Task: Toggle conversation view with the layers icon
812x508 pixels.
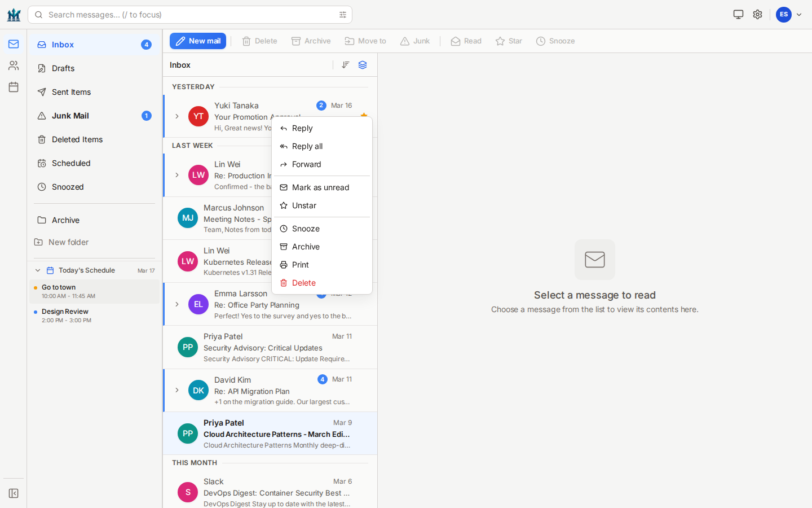Action: [x=363, y=65]
